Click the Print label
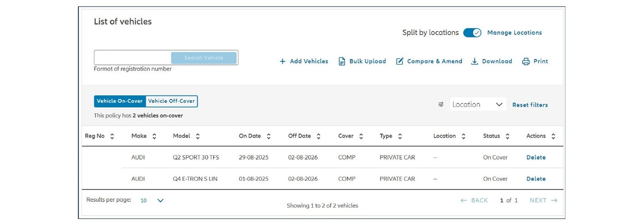Screen dimensions: 644x224 (541, 61)
